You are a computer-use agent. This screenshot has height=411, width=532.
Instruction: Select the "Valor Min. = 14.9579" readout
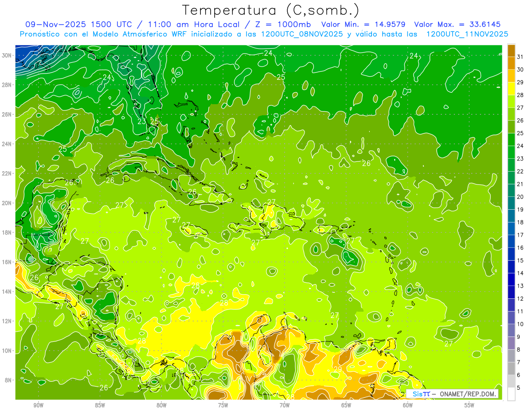(x=364, y=24)
